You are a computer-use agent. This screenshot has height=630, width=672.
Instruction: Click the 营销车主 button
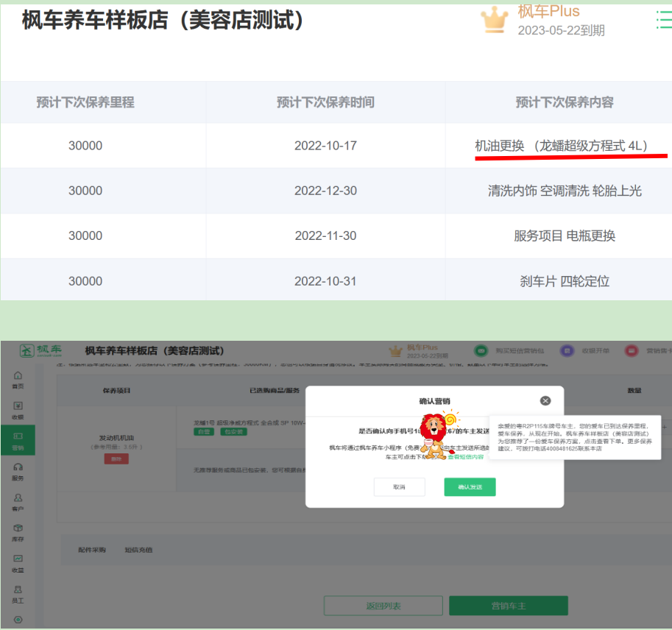pos(509,606)
